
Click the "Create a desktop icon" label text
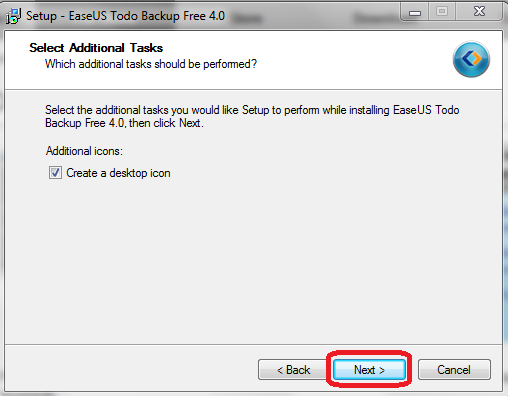[x=118, y=173]
